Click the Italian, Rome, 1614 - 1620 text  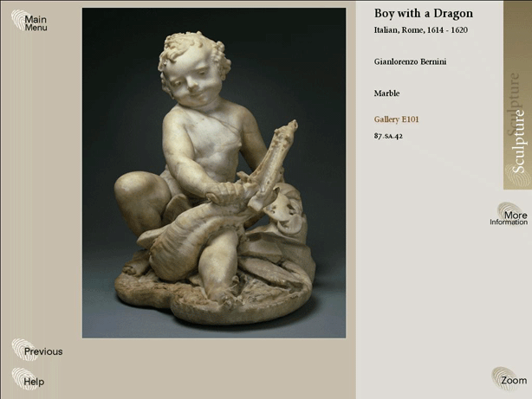tap(421, 30)
